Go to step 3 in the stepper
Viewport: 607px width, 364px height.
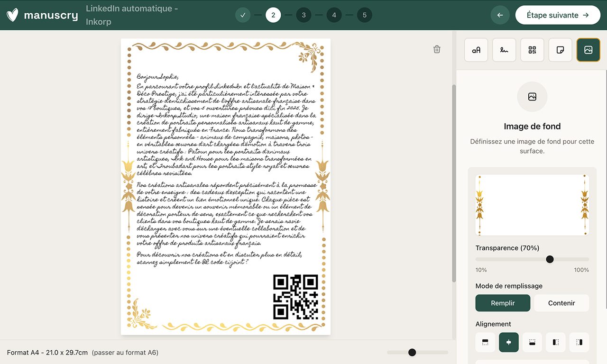coord(303,15)
